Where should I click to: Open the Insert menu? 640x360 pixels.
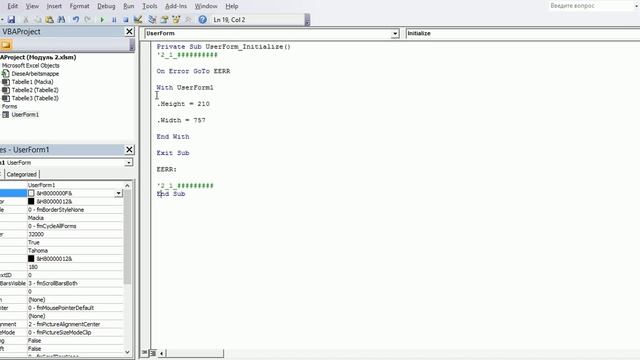point(54,6)
